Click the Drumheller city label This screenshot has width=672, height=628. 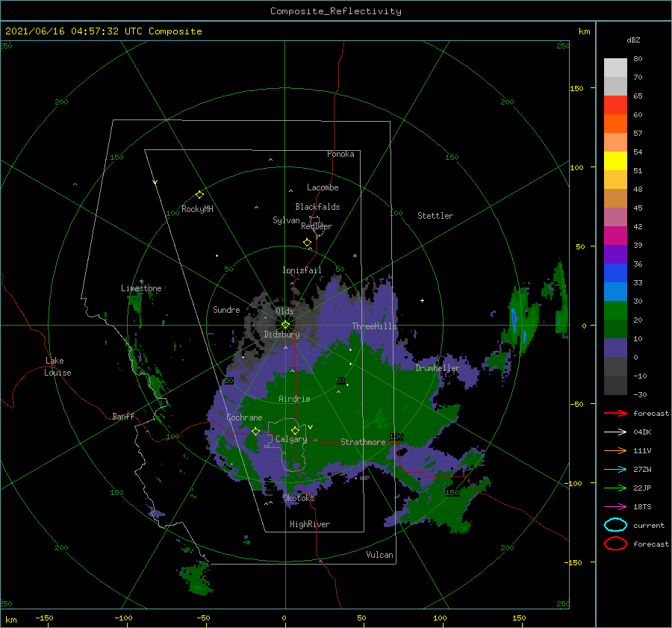point(438,368)
